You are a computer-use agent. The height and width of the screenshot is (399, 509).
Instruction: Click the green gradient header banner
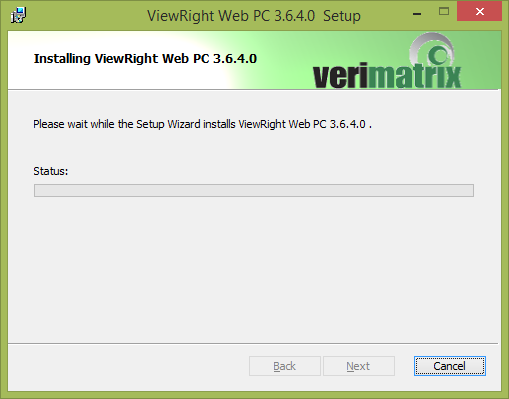(x=254, y=60)
